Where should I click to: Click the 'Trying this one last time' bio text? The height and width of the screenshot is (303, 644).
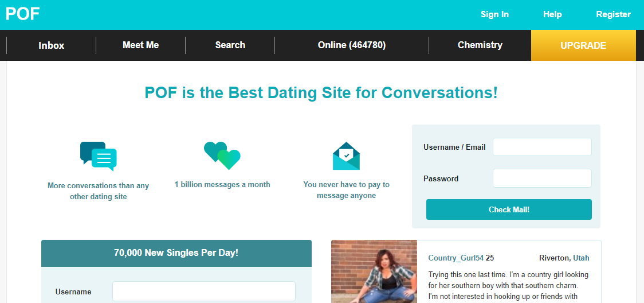[508, 285]
